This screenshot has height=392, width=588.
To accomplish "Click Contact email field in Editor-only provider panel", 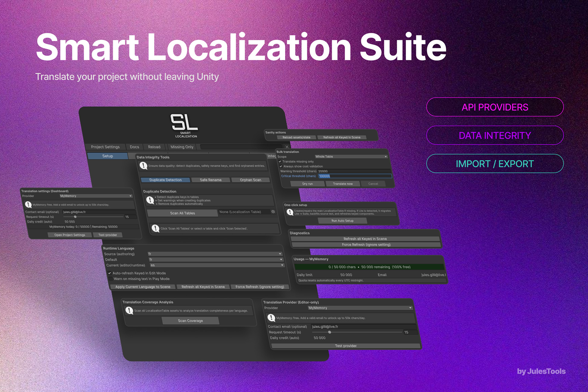I will (x=364, y=327).
